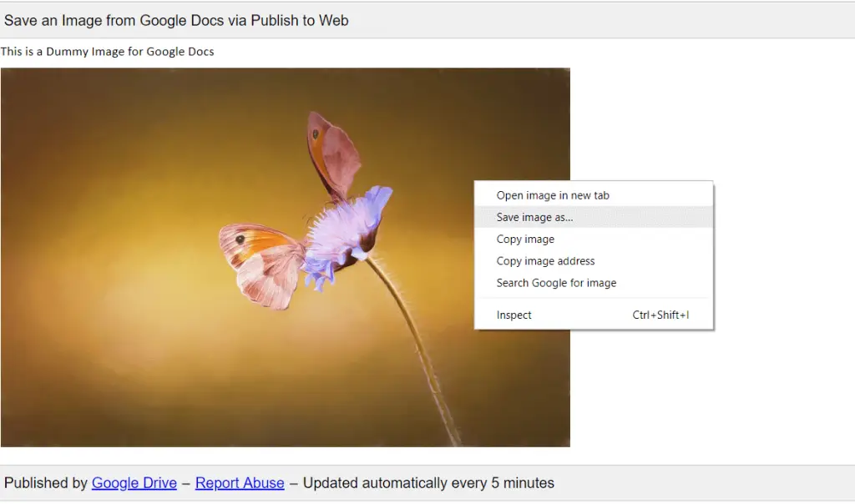Viewport: 855px width, 504px height.
Task: Select Save image as from context menu
Action: 534,217
